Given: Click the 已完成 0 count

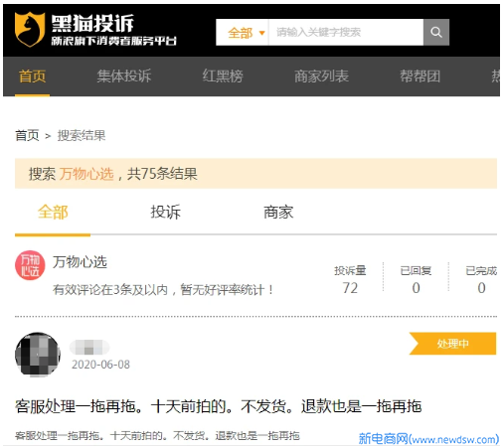Looking at the screenshot, I should (x=481, y=280).
